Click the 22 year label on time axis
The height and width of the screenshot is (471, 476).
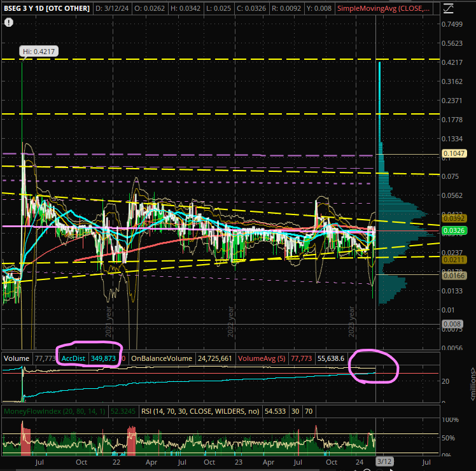pos(116,462)
